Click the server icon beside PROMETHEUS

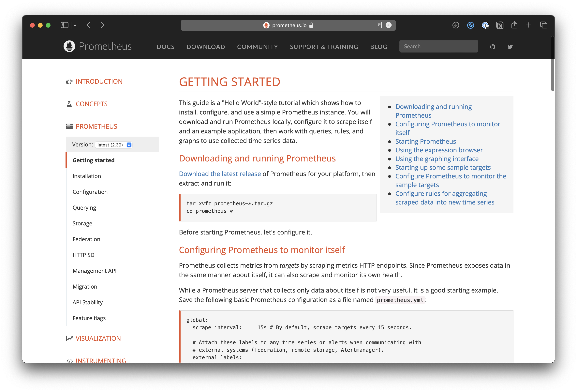pos(69,127)
